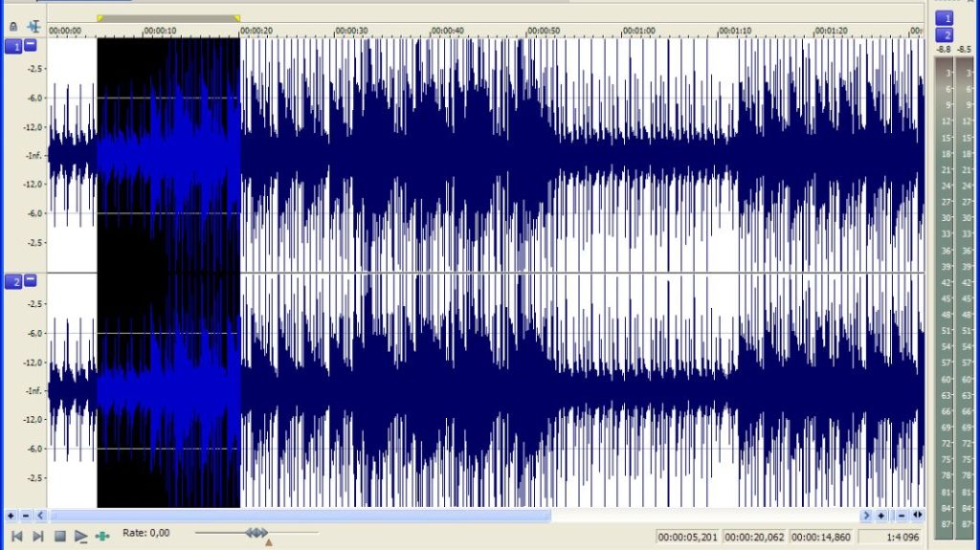Click the green scrub control icon
This screenshot has height=550, width=980.
(x=102, y=536)
